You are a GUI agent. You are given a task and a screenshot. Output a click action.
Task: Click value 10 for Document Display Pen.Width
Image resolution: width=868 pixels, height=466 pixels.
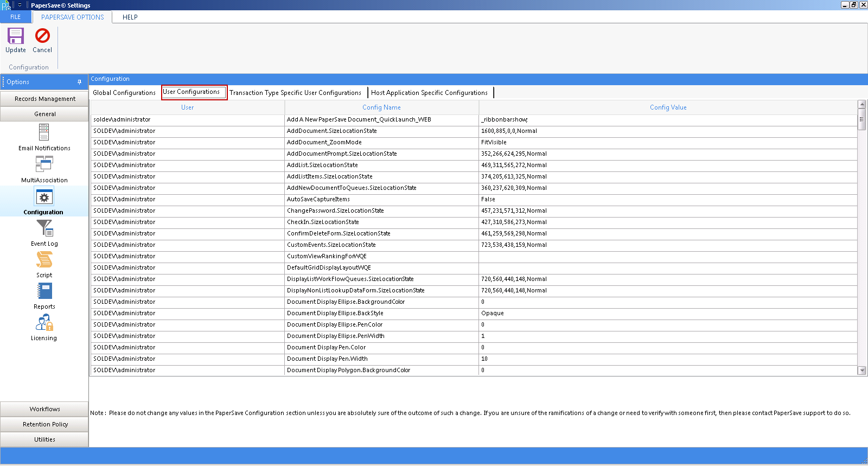click(x=668, y=359)
